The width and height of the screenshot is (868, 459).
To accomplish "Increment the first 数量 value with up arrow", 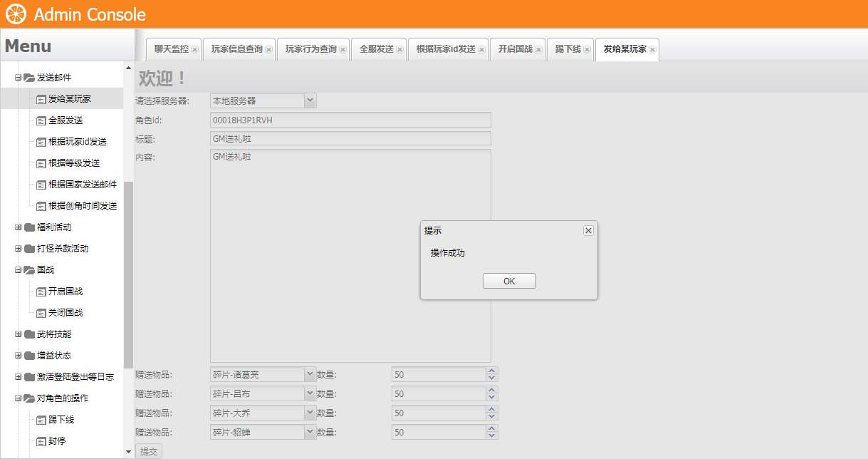I will click(x=493, y=370).
